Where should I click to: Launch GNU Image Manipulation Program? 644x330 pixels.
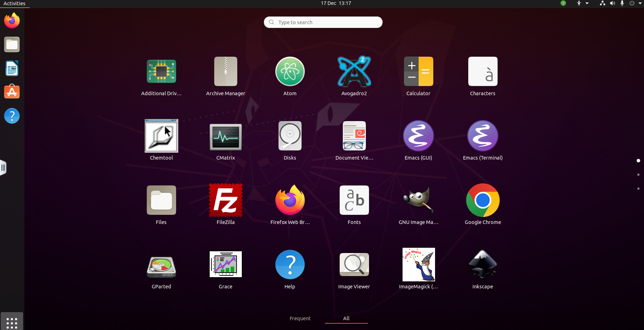418,201
